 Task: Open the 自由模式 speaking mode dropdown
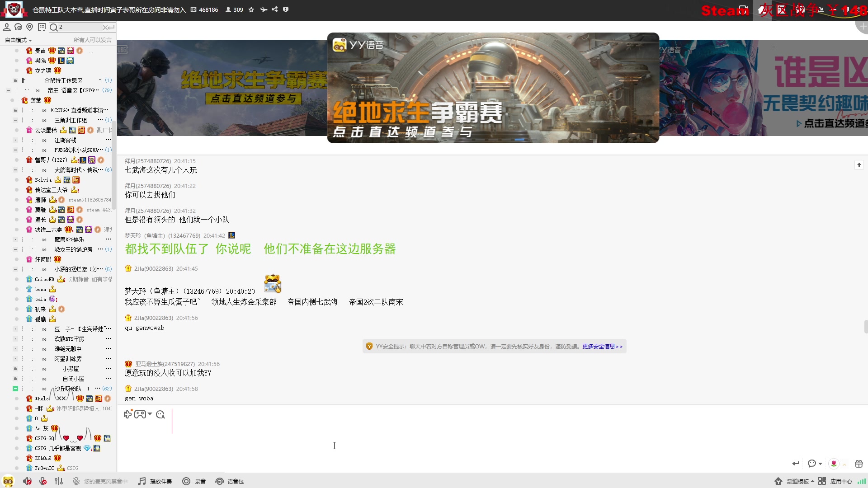(x=19, y=40)
